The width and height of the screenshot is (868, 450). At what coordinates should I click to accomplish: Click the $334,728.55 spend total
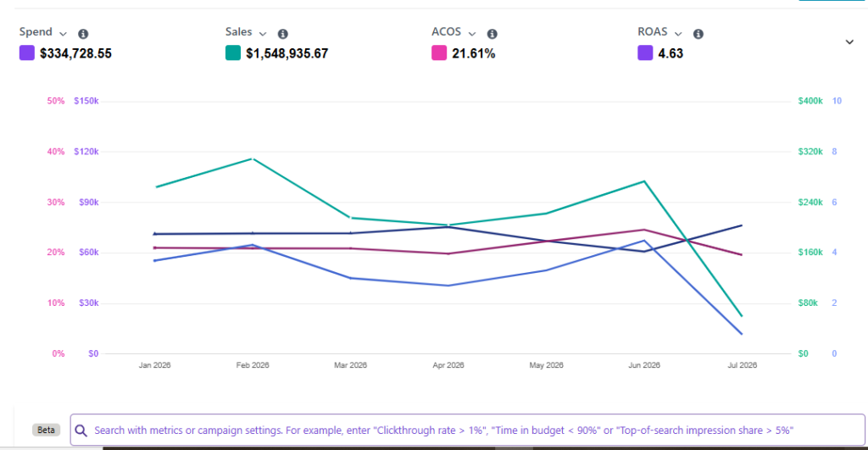[x=75, y=53]
